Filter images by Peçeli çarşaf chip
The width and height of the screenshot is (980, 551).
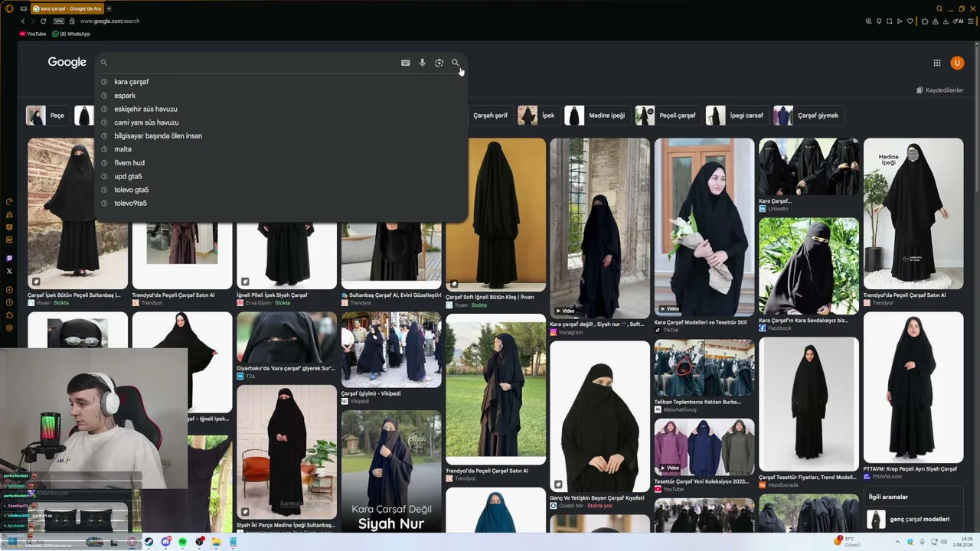point(668,116)
